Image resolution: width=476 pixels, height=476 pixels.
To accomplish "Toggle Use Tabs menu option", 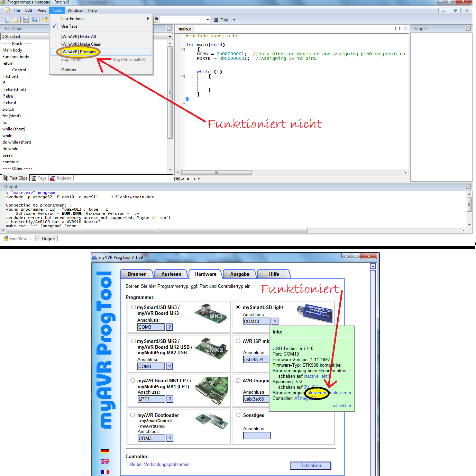I will (101, 26).
